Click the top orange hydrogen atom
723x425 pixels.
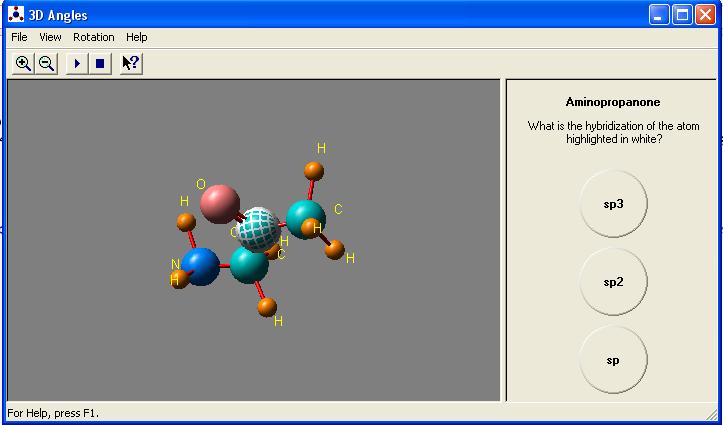[313, 170]
